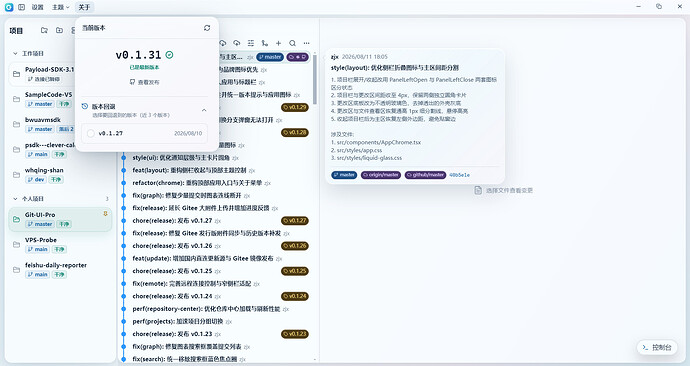Click the graph node of fix(search) commit
The height and width of the screenshot is (366, 690).
[124, 359]
